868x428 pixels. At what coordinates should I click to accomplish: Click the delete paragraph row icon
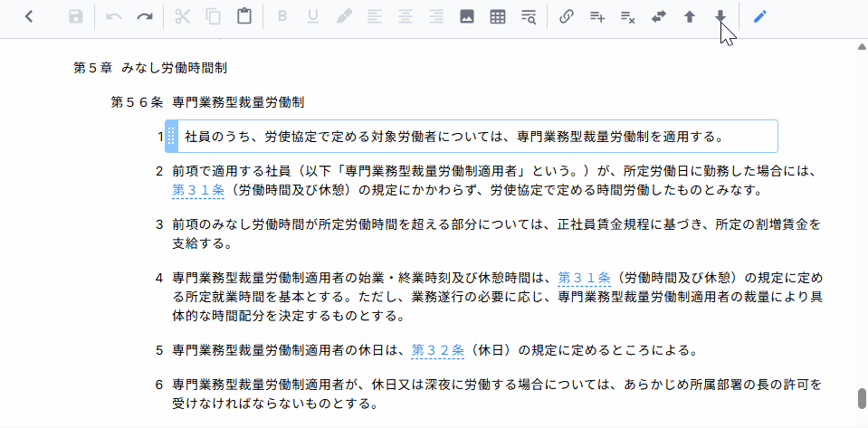(x=628, y=16)
